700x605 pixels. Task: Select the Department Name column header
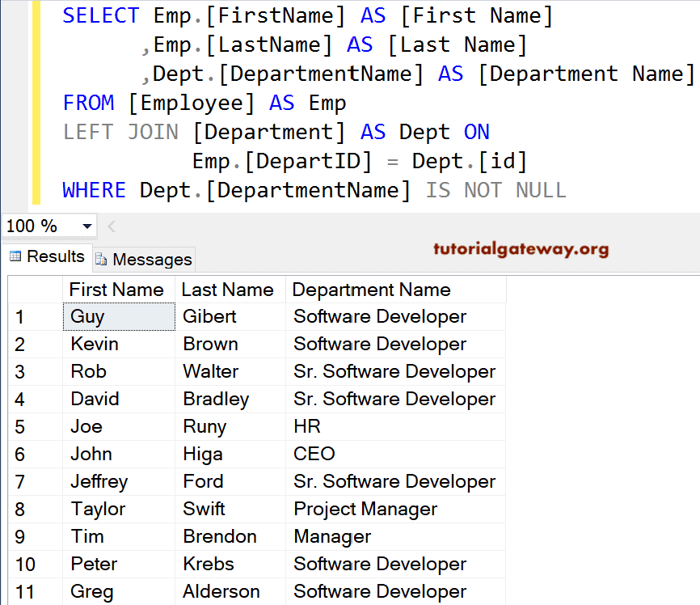click(x=395, y=290)
